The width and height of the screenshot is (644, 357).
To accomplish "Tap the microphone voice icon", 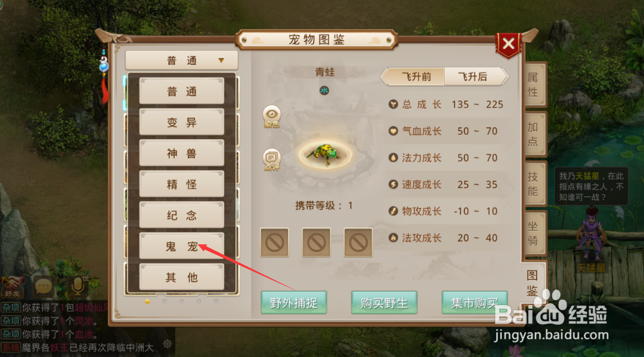I will 78,286.
